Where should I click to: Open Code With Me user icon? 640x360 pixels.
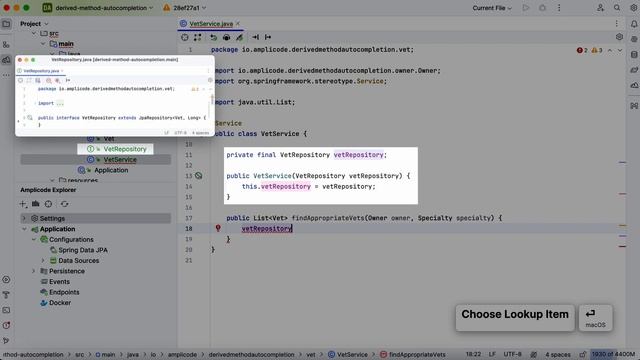pyautogui.click(x=600, y=8)
